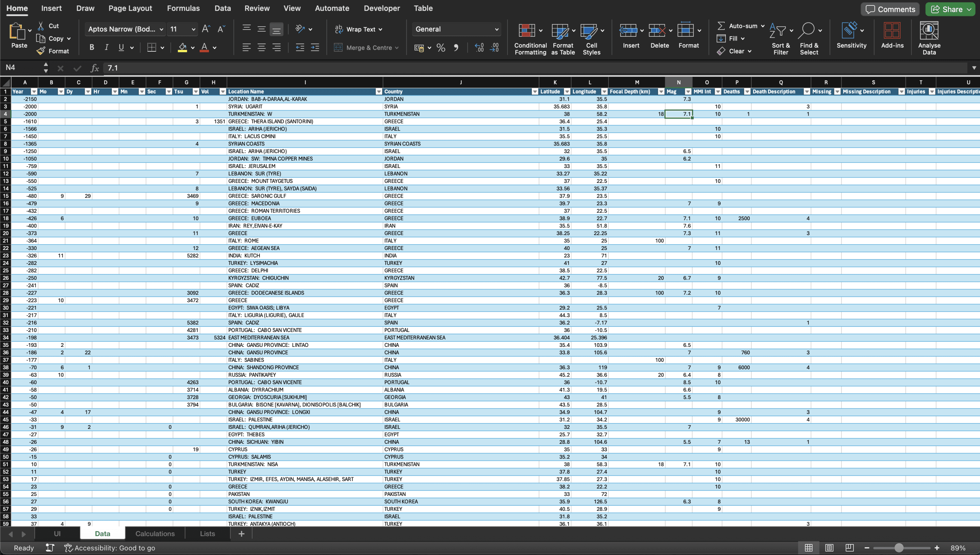Open the font size dropdown
Viewport: 980px width, 555px height.
pyautogui.click(x=193, y=29)
